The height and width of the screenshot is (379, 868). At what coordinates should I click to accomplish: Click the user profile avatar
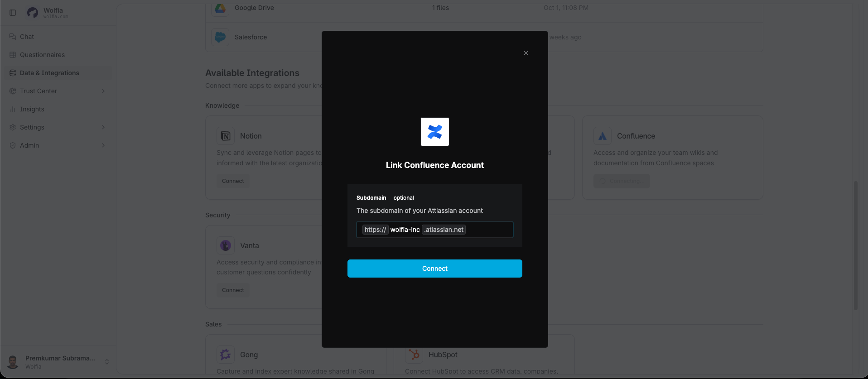[x=13, y=362]
